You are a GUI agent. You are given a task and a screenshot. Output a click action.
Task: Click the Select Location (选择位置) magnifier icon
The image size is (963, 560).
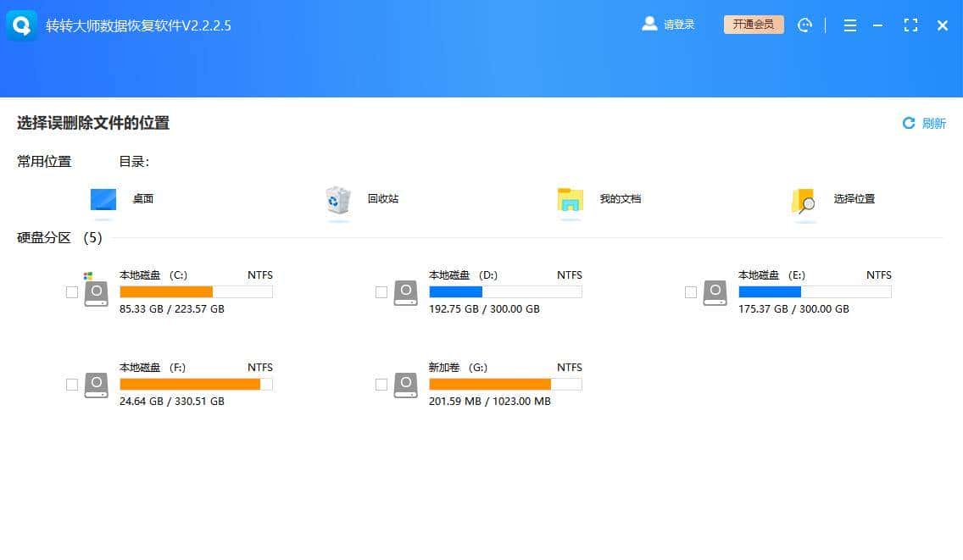click(x=802, y=200)
